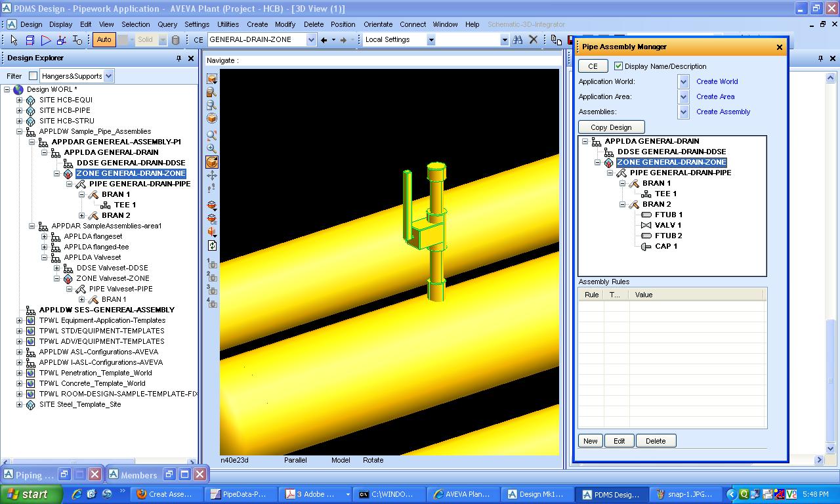Screen dimensions: 840x504
Task: Toggle Display Name/Description checkbox
Action: pyautogui.click(x=618, y=66)
